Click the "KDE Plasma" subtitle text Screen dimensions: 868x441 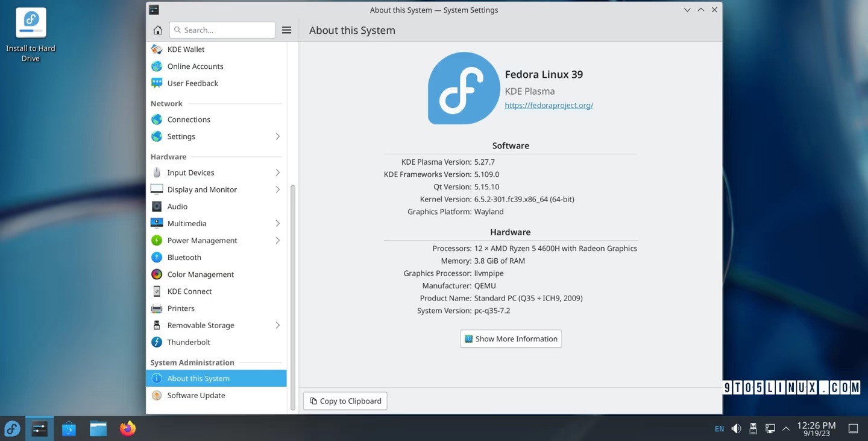(530, 91)
